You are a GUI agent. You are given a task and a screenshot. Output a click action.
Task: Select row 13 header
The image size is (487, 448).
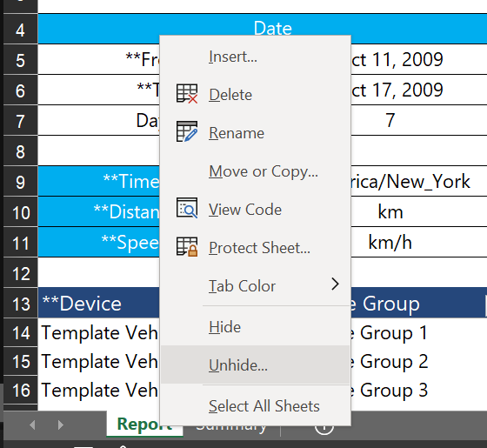pos(21,304)
